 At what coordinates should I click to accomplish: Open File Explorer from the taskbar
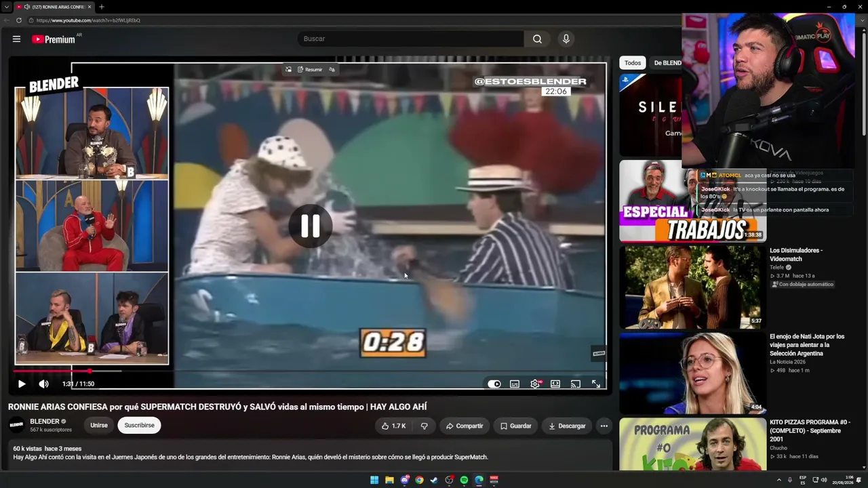[x=389, y=480]
